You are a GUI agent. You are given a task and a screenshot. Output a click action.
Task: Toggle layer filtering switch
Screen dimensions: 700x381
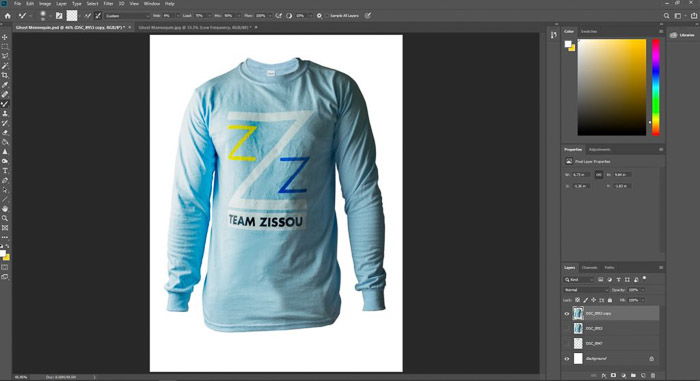tap(644, 279)
